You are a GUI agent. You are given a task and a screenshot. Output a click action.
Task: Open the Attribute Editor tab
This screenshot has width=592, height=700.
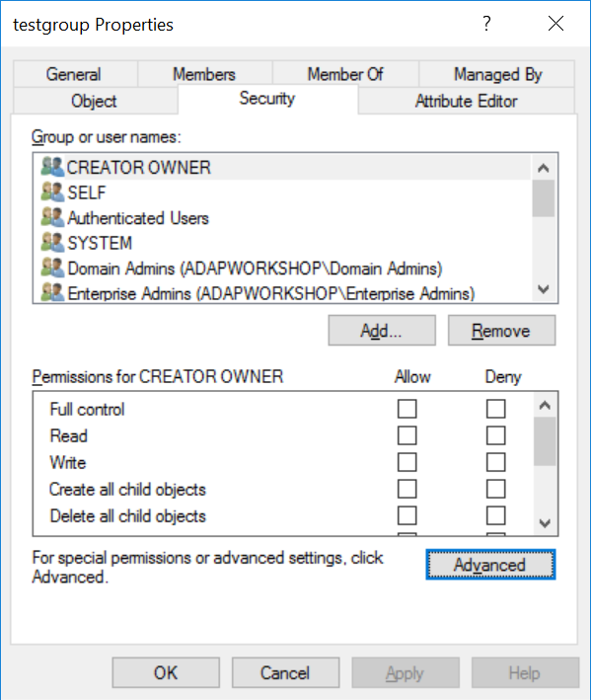pyautogui.click(x=466, y=101)
